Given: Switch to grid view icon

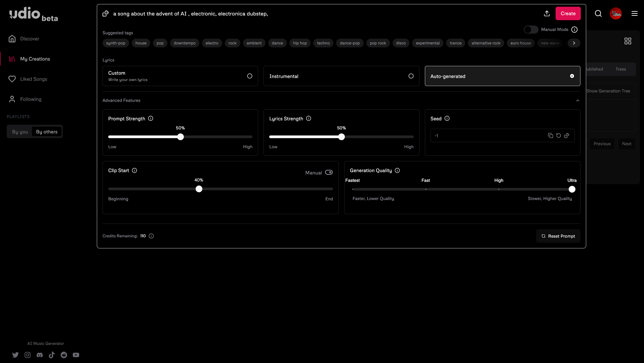Looking at the screenshot, I should tap(628, 41).
